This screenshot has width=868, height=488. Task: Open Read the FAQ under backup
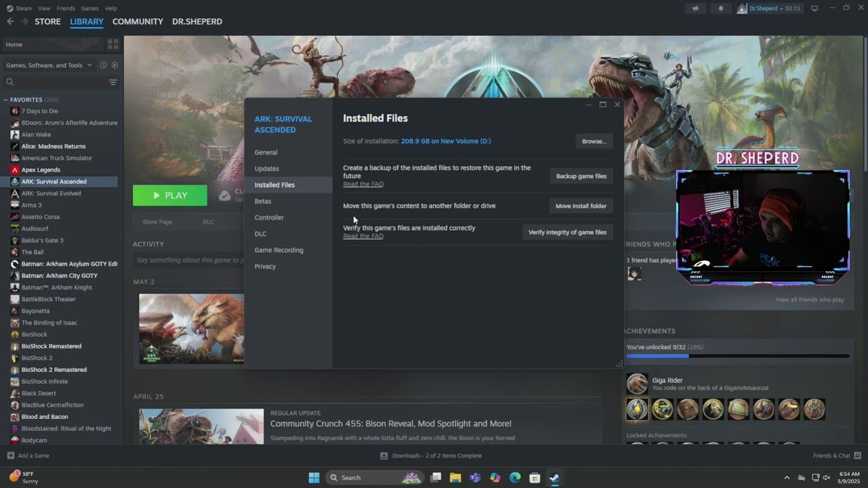[363, 184]
